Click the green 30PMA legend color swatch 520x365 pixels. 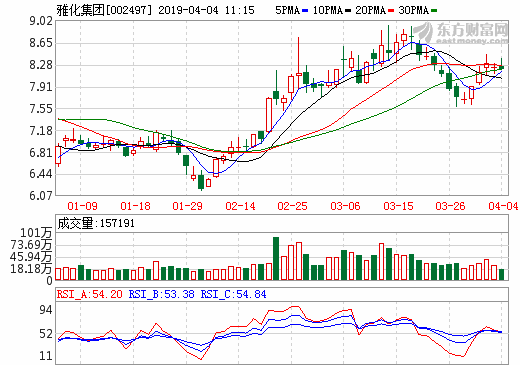434,11
